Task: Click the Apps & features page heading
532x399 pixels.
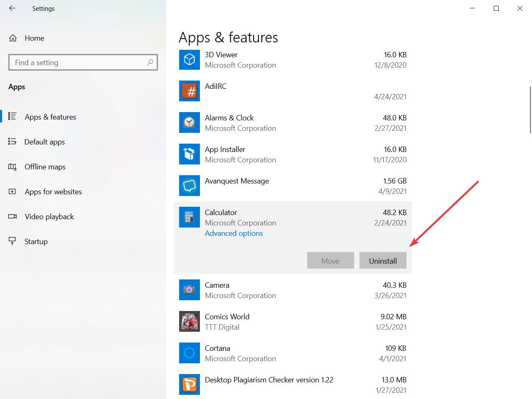Action: click(x=228, y=38)
